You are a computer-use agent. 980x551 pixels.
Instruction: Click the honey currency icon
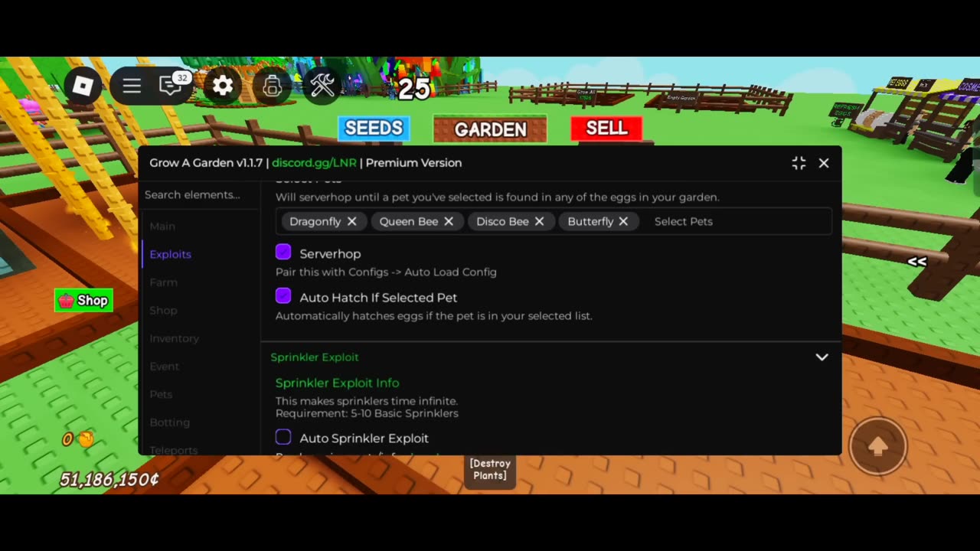(87, 439)
